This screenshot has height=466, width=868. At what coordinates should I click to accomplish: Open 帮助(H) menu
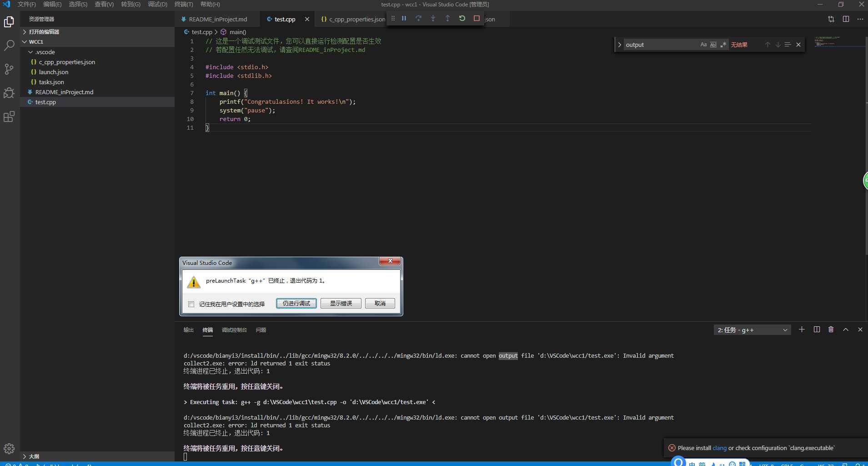pos(210,4)
